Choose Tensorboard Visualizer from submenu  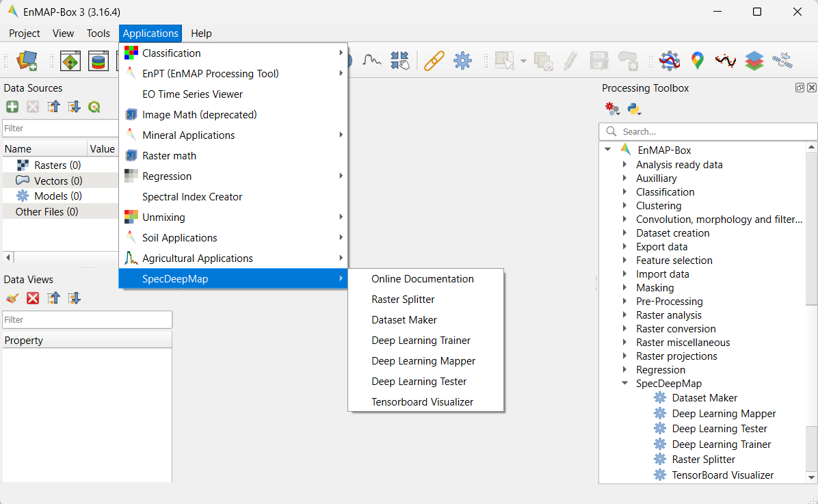[425, 402]
